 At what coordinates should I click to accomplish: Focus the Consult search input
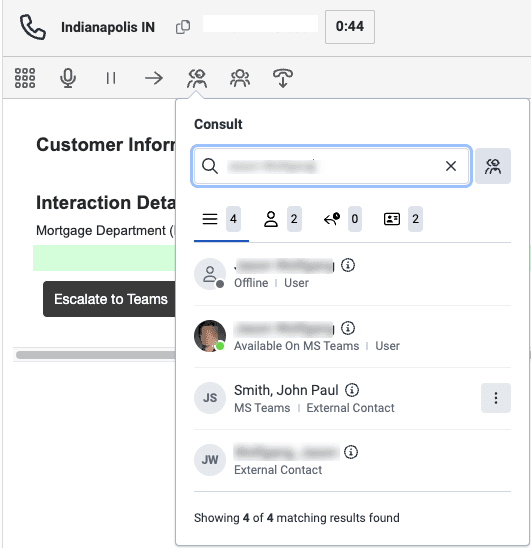click(x=331, y=166)
